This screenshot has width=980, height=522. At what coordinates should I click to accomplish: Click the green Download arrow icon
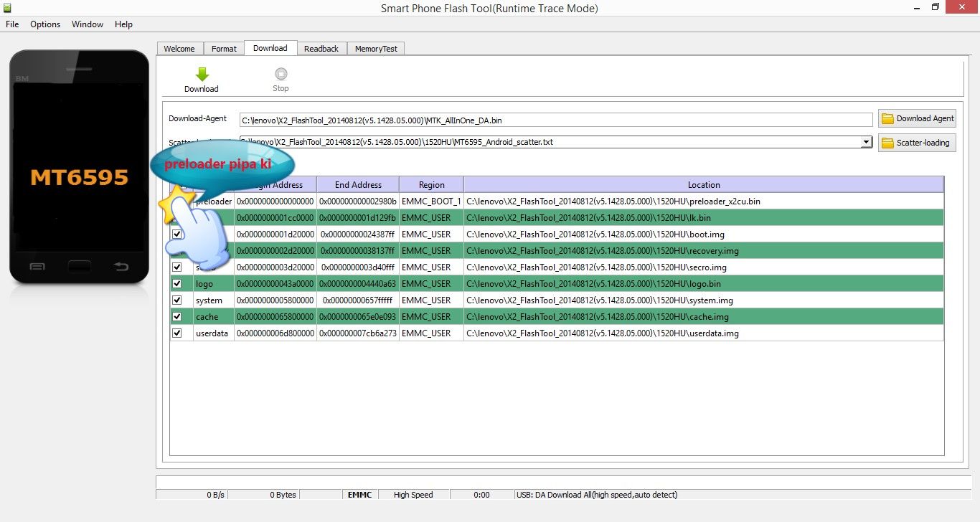pos(202,75)
